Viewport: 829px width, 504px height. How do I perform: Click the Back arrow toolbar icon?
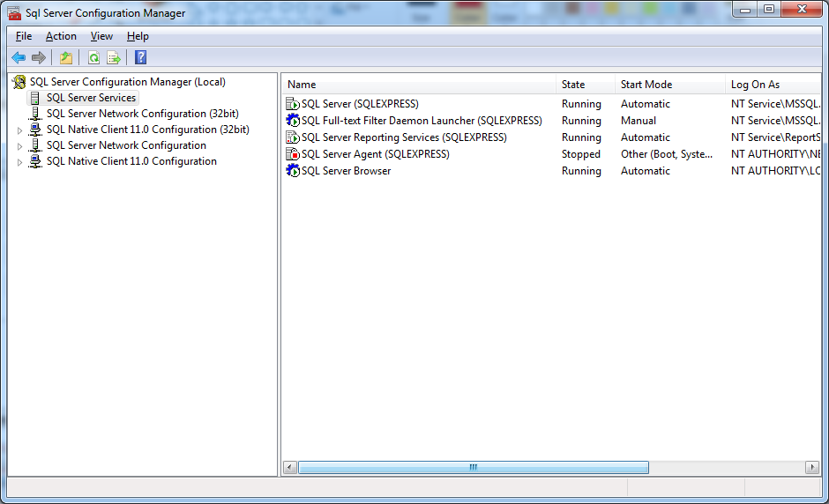point(19,57)
